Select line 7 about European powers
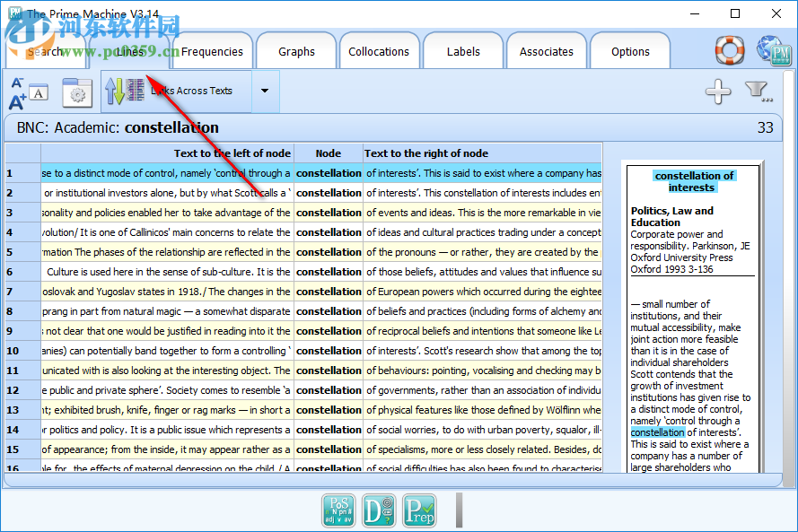The image size is (798, 532). (303, 292)
